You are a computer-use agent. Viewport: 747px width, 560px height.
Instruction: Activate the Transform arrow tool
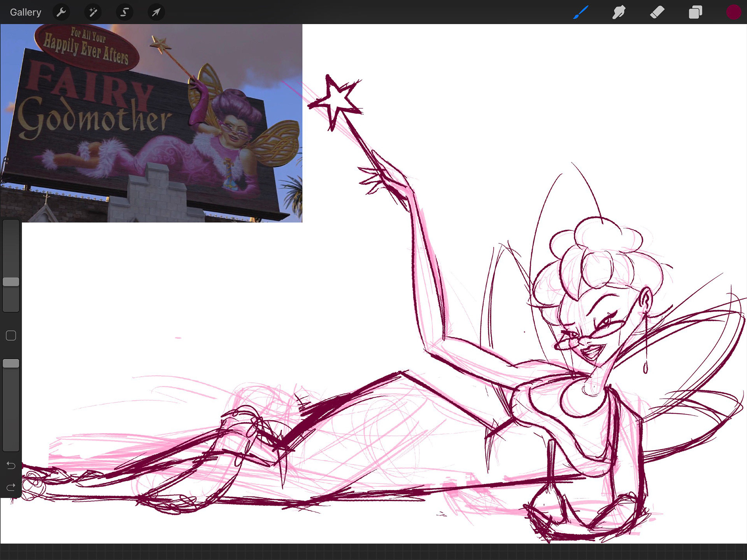coord(156,12)
